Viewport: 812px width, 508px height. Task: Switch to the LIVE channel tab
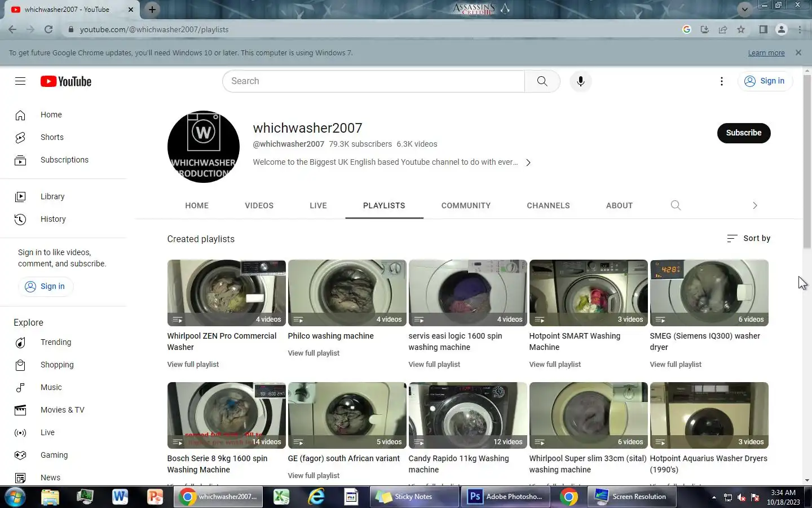(x=318, y=205)
